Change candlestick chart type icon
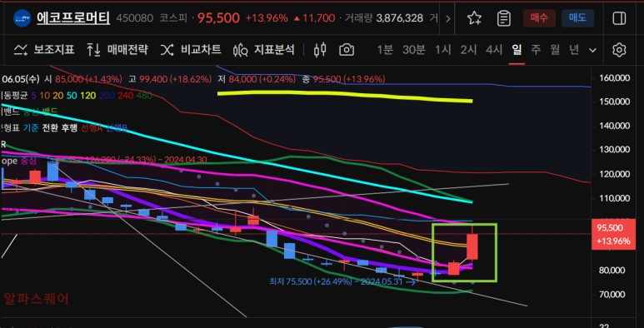Image resolution: width=644 pixels, height=328 pixels. [x=320, y=50]
